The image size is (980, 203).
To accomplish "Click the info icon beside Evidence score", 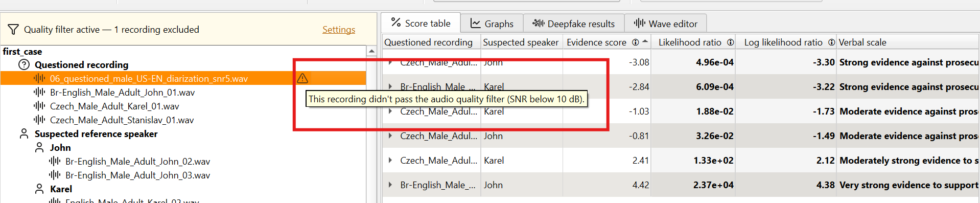I will [635, 42].
